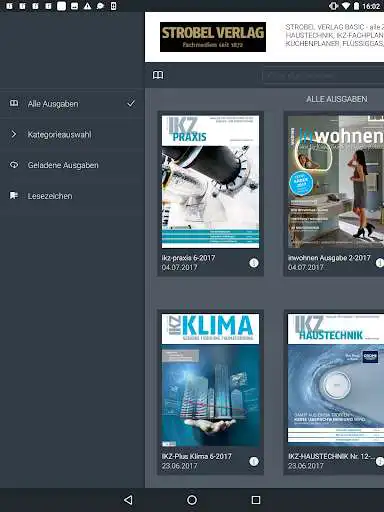Click the Strobel Verlag logo banner
This screenshot has height=512, width=384.
213,37
